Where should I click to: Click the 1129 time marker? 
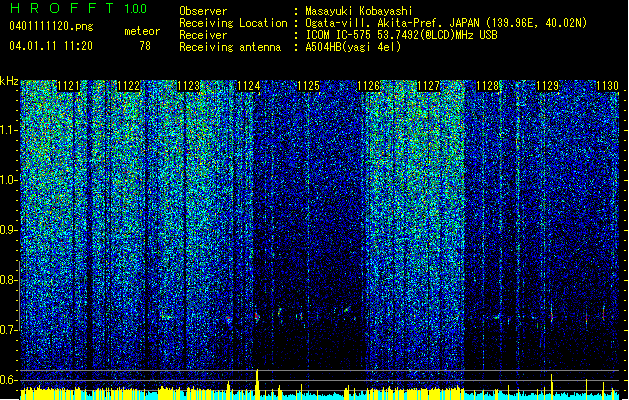pyautogui.click(x=548, y=86)
